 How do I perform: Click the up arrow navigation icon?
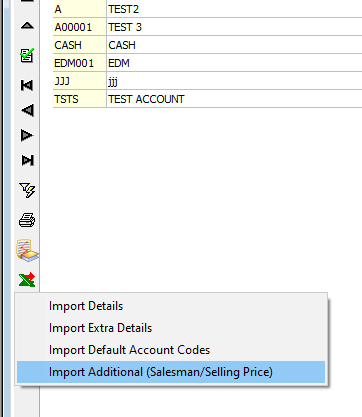pyautogui.click(x=27, y=26)
